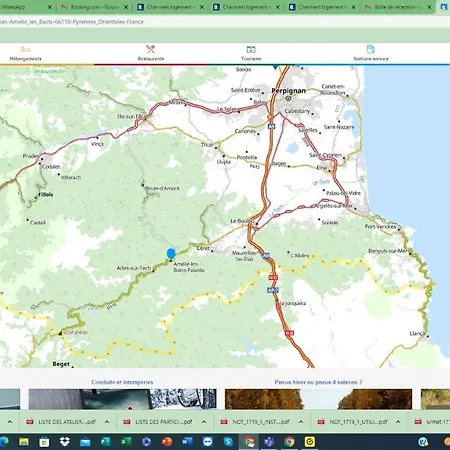Image resolution: width=450 pixels, height=450 pixels.
Task: Open File Explorer from the taskbar
Action: 24,442
